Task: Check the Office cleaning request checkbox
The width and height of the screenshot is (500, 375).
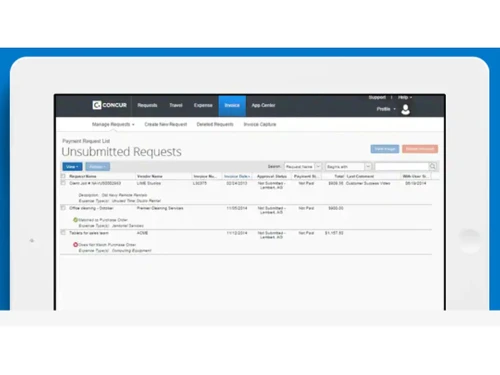Action: point(63,208)
